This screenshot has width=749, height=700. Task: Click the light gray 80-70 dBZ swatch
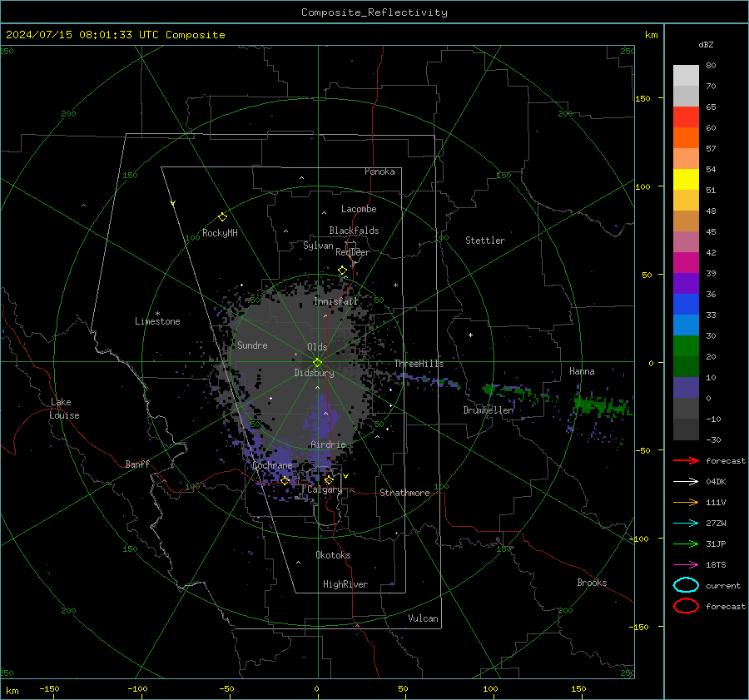pos(686,76)
